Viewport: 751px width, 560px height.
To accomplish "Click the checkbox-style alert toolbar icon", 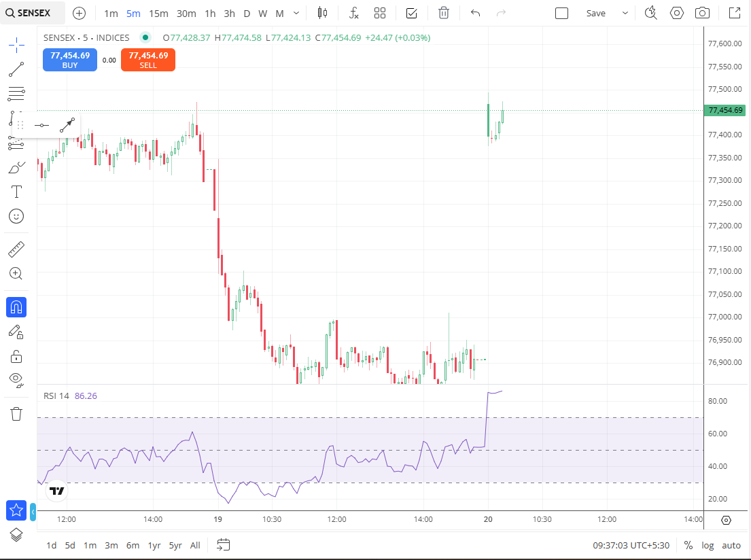I will pos(411,13).
